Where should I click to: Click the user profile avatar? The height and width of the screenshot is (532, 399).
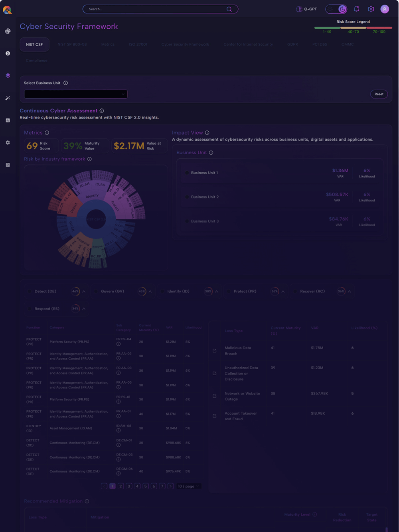[x=384, y=9]
